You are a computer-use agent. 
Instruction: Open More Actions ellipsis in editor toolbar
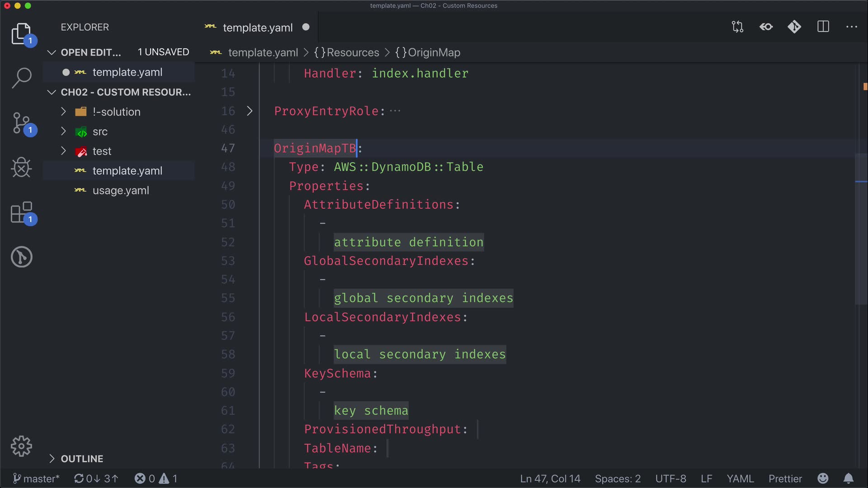pos(852,27)
